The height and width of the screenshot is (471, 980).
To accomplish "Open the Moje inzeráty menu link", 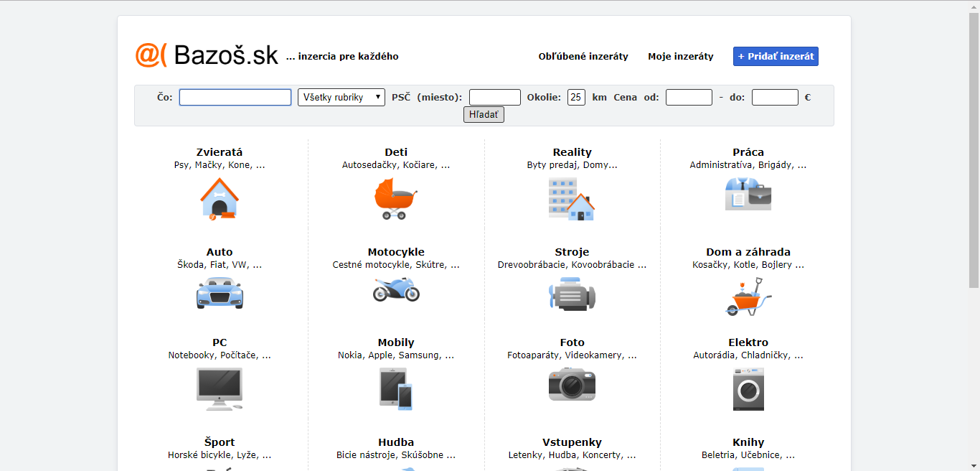I will tap(681, 56).
